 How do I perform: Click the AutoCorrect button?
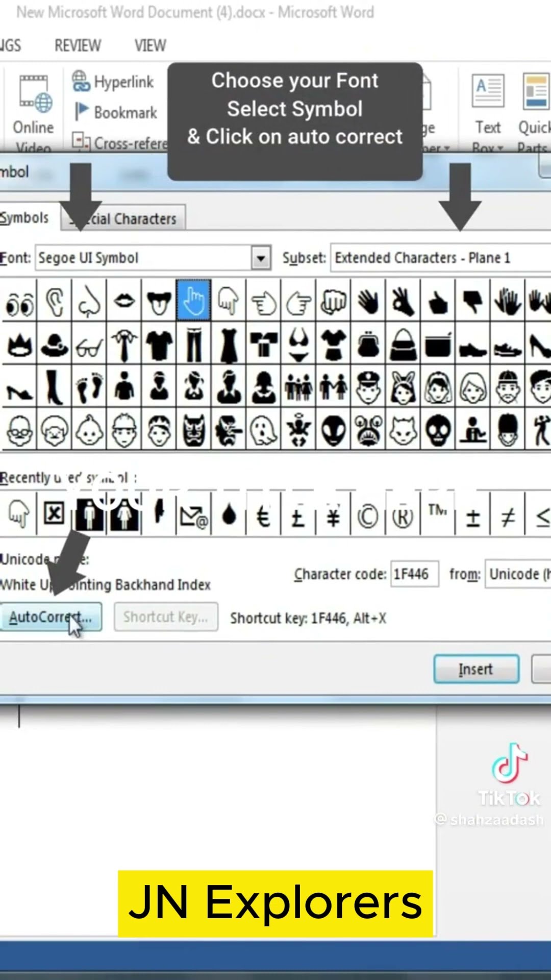[x=51, y=617]
